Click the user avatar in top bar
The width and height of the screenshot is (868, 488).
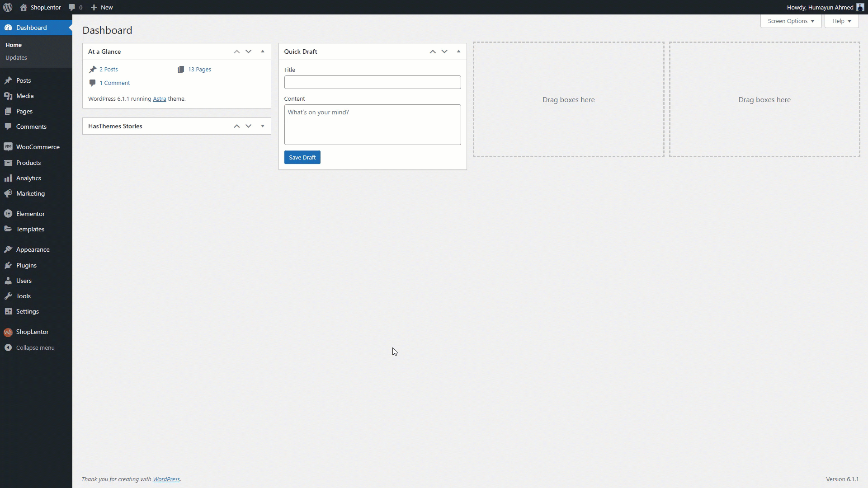point(860,7)
